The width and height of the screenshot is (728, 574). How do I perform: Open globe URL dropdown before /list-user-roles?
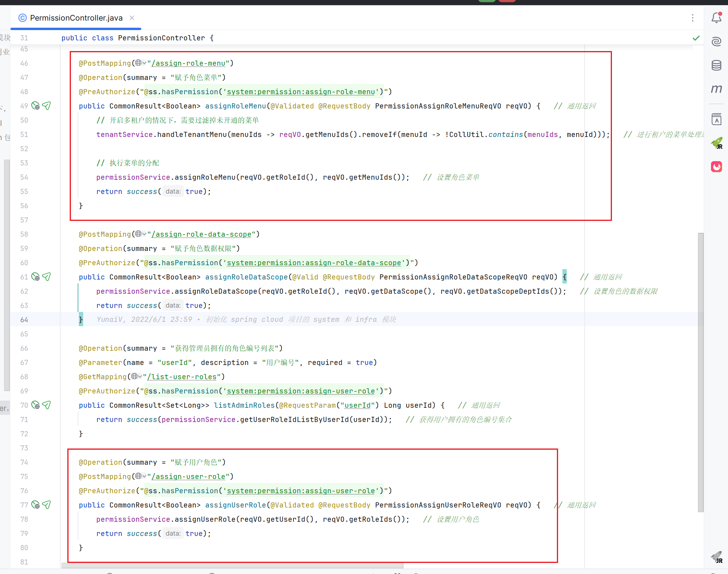pos(136,376)
